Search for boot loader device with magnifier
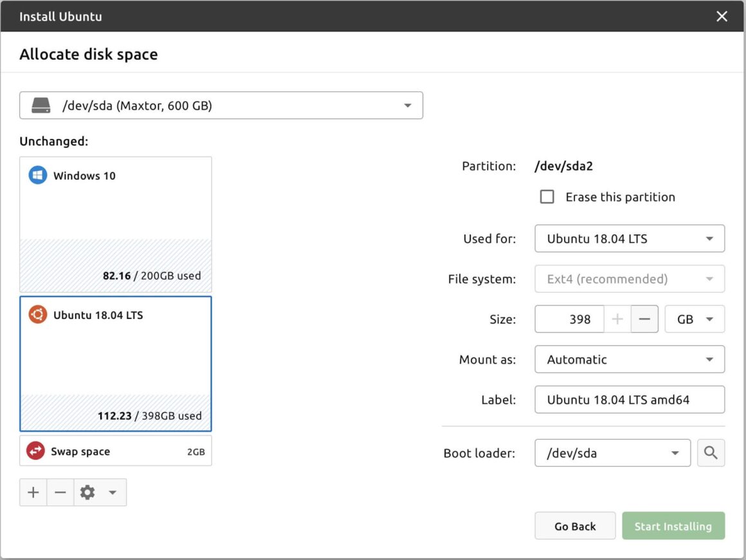The image size is (746, 560). pos(711,453)
